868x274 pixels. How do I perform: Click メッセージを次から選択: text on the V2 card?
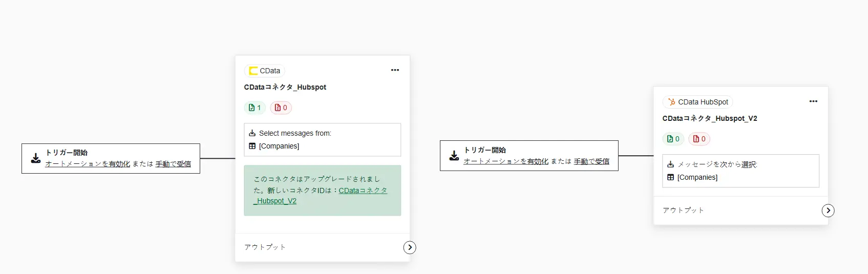(x=717, y=164)
